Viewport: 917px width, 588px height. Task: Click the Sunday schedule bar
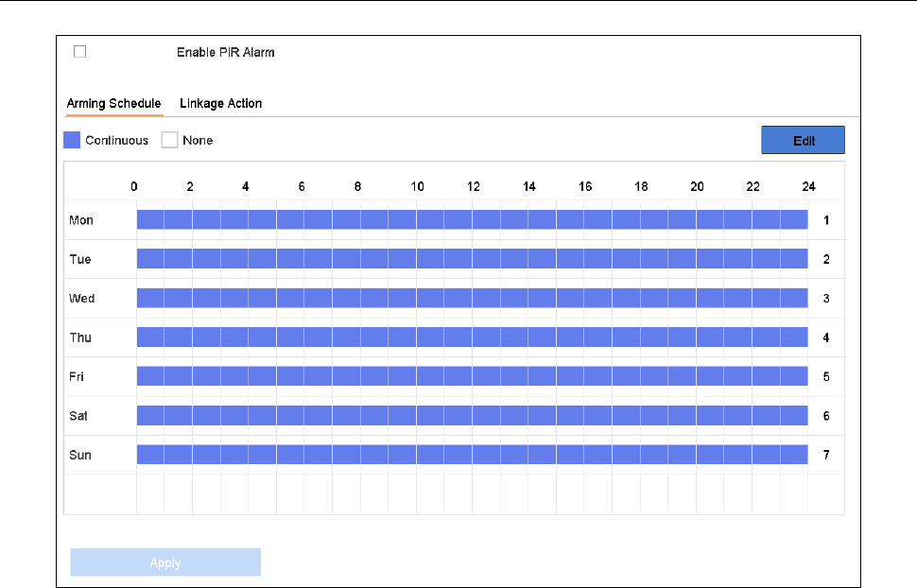(472, 455)
